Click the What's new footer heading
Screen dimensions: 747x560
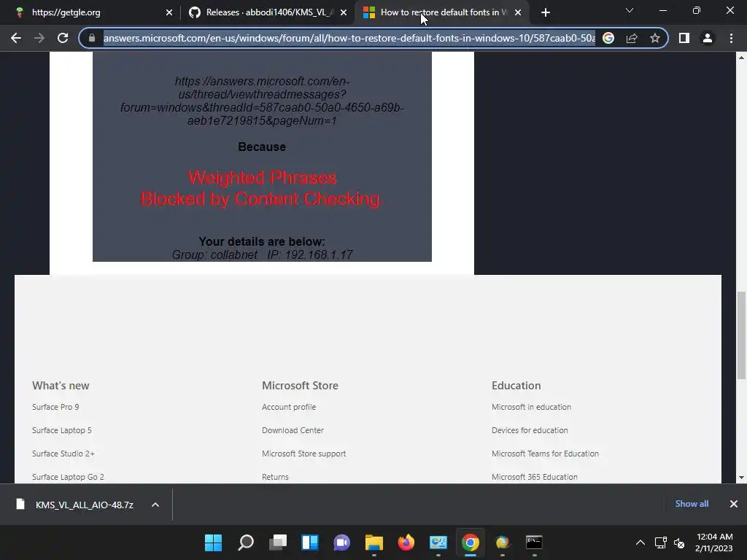(61, 386)
